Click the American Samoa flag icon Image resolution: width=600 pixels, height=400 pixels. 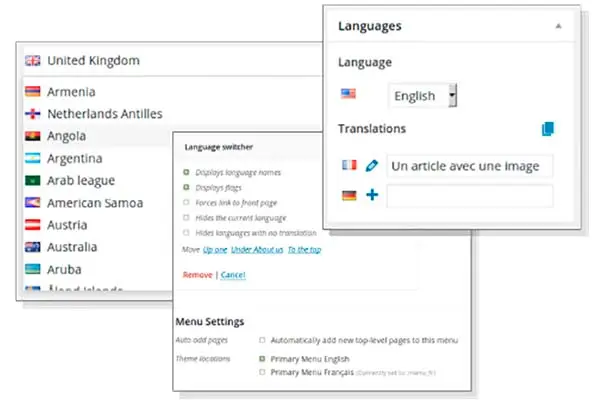click(33, 202)
